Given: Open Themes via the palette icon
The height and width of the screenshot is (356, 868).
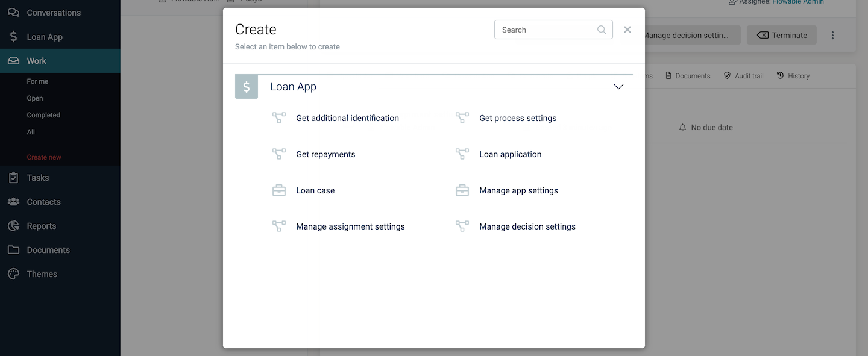Looking at the screenshot, I should [13, 274].
